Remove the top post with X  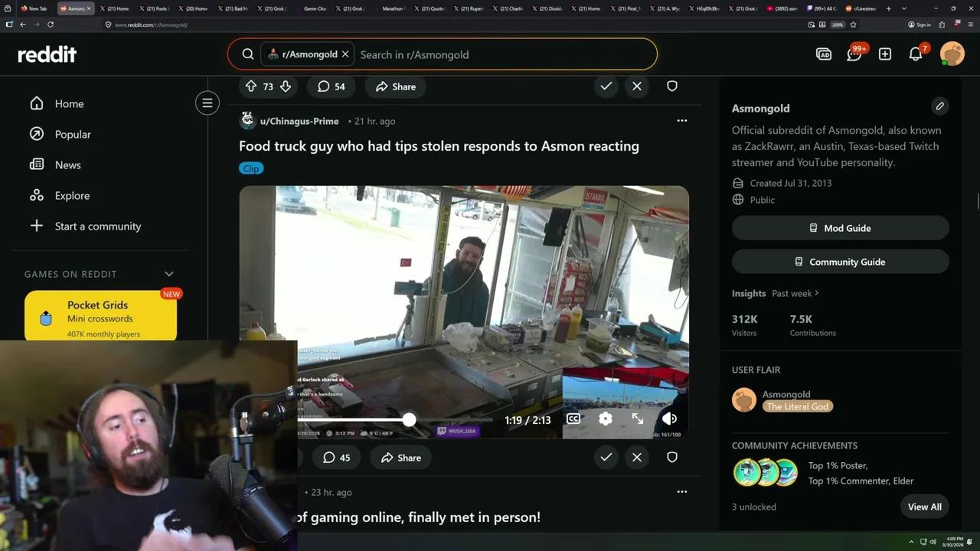637,86
